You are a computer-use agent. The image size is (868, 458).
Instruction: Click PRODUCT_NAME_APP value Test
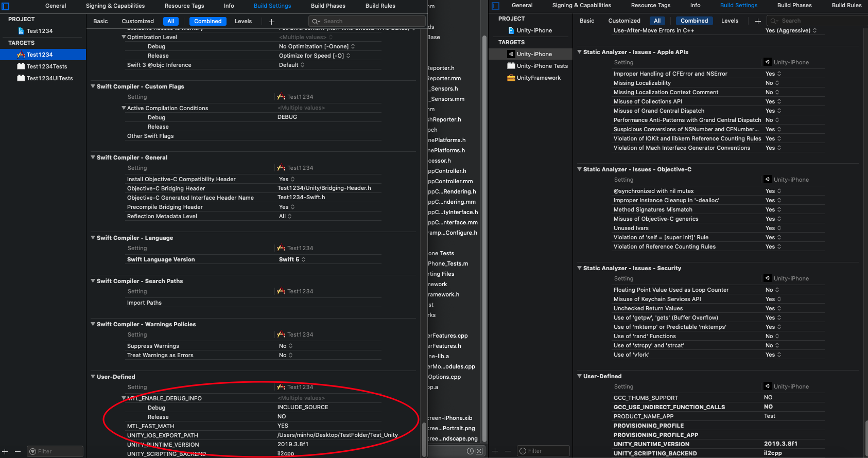point(770,416)
